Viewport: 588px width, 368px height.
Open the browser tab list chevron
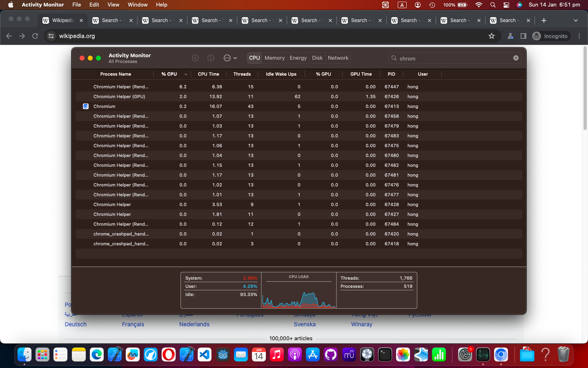click(576, 20)
